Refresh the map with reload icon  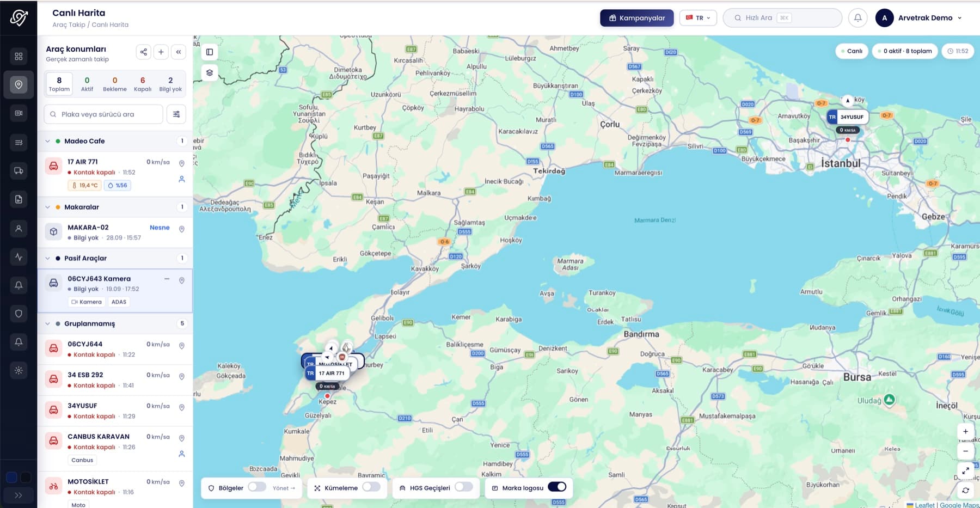coord(965,490)
